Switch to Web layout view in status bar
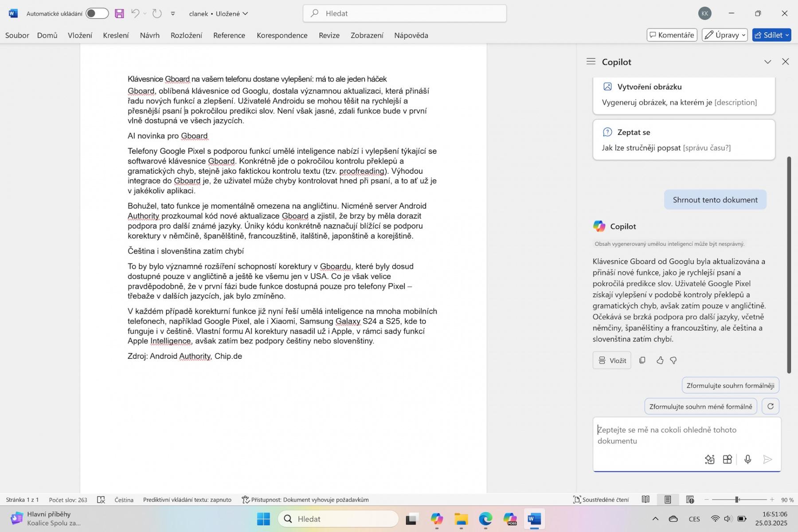The width and height of the screenshot is (798, 532). [x=690, y=500]
